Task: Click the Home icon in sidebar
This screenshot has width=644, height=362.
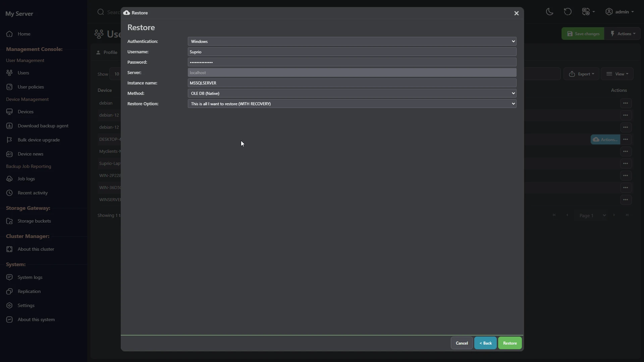Action: pos(9,34)
